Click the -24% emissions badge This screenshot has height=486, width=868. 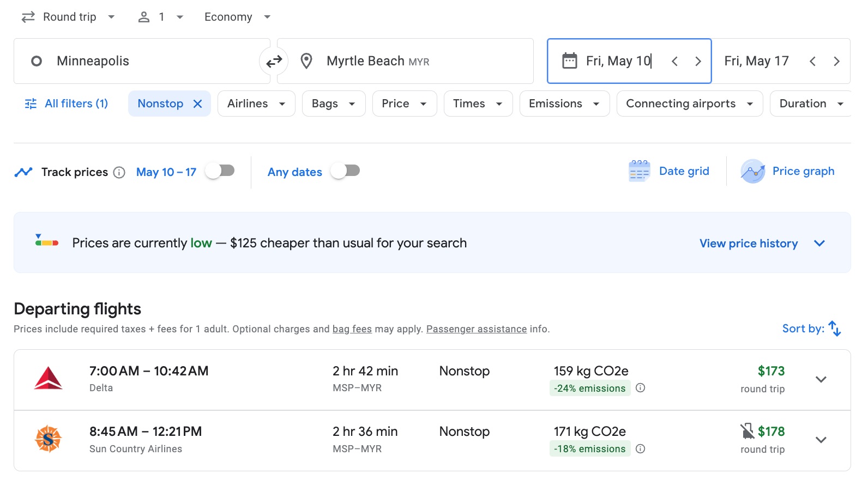(x=590, y=388)
